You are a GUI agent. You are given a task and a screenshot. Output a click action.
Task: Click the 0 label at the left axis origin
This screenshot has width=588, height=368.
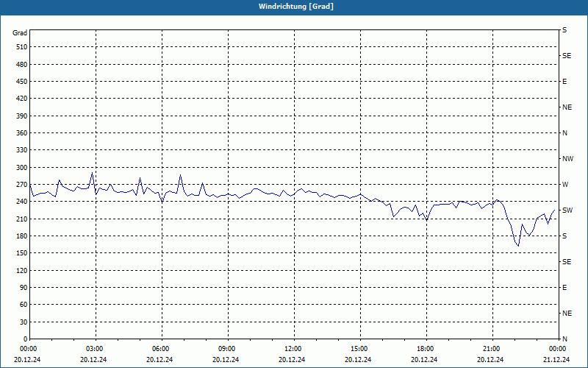tap(26, 339)
